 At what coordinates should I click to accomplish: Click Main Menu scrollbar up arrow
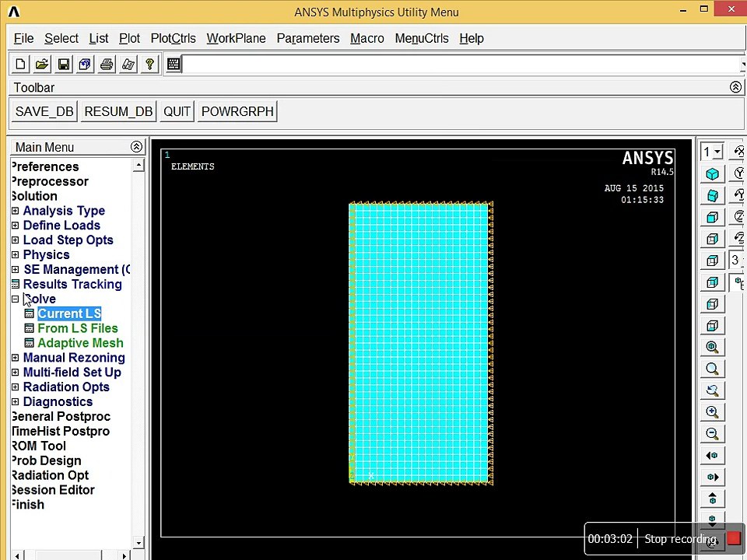[139, 165]
